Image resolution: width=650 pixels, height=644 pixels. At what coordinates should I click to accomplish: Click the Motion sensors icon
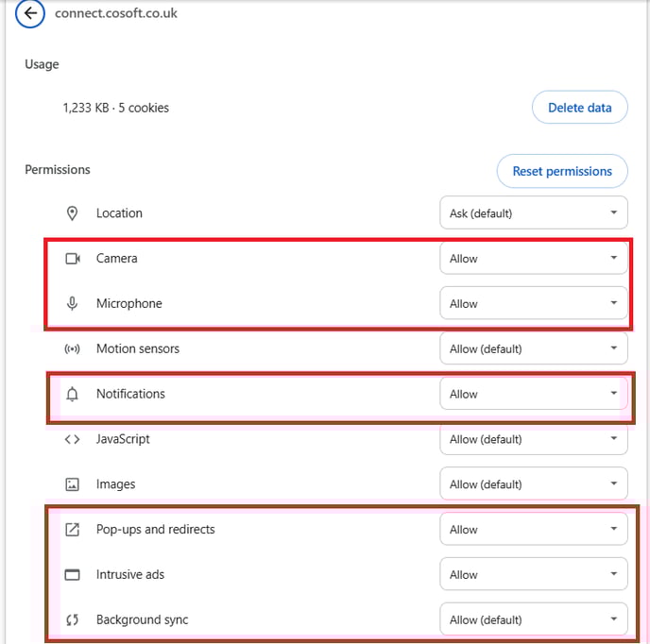(x=72, y=349)
